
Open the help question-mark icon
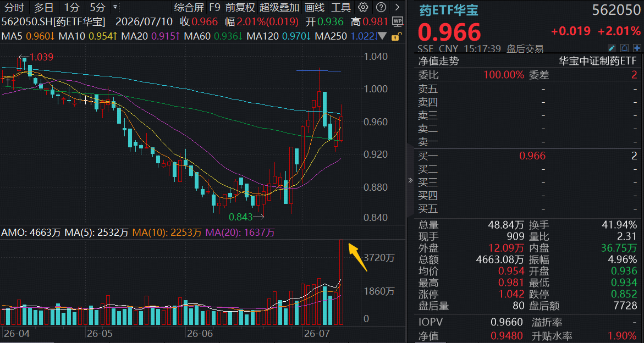coord(382,7)
